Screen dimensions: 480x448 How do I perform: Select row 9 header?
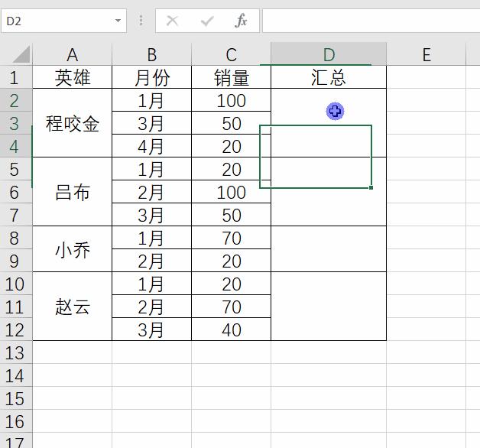coord(16,261)
